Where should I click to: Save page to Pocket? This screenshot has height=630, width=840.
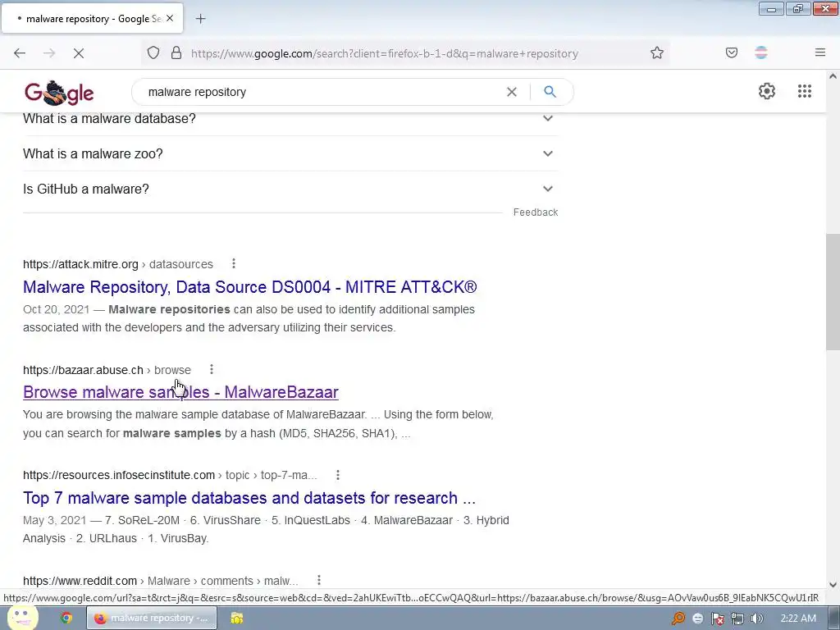[x=731, y=53]
